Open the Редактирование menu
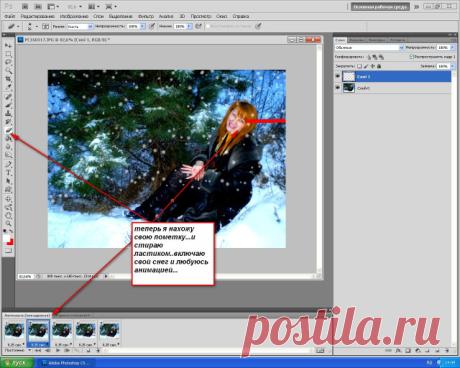This screenshot has height=368, width=460. pyautogui.click(x=37, y=16)
